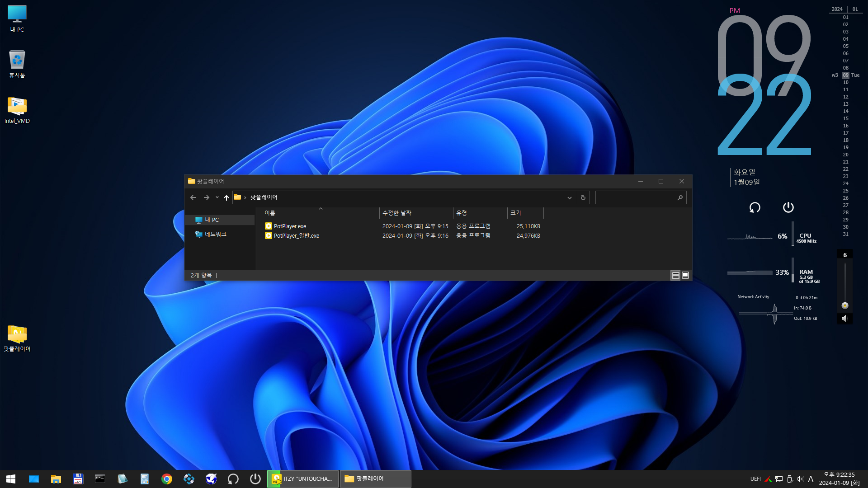Open command prompt from taskbar

point(100,479)
